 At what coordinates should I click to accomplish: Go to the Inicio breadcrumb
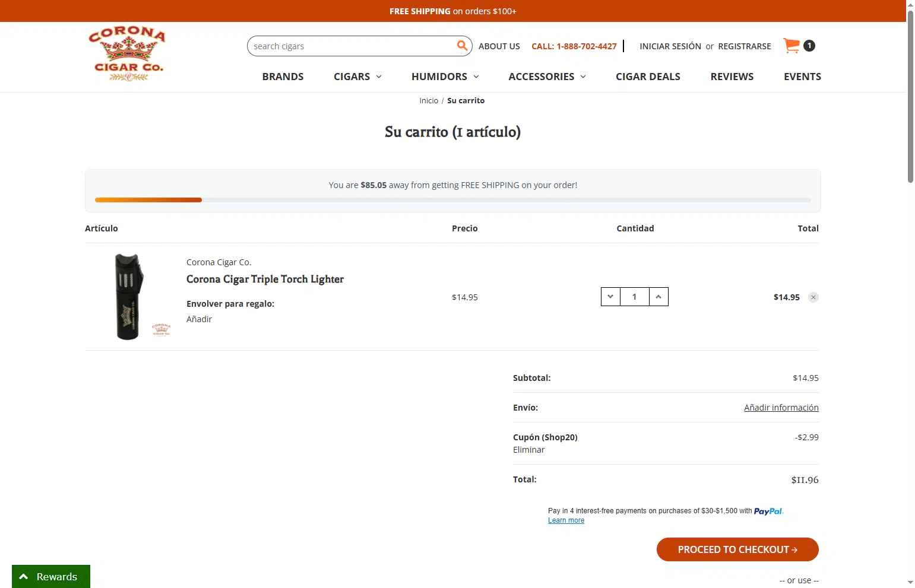click(x=429, y=101)
